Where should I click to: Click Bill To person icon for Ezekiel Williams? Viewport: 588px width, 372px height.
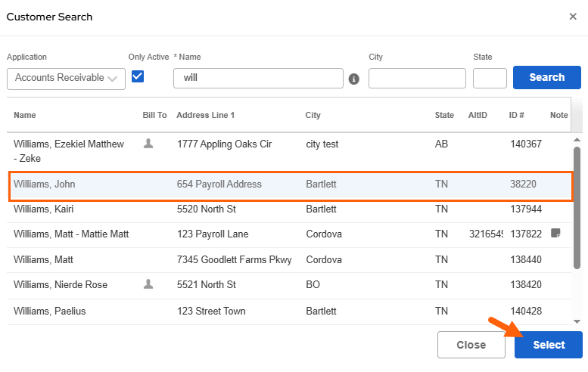click(x=148, y=144)
